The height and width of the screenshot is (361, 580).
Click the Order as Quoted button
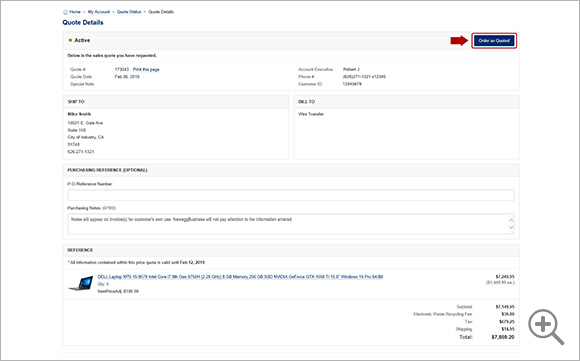coord(494,41)
